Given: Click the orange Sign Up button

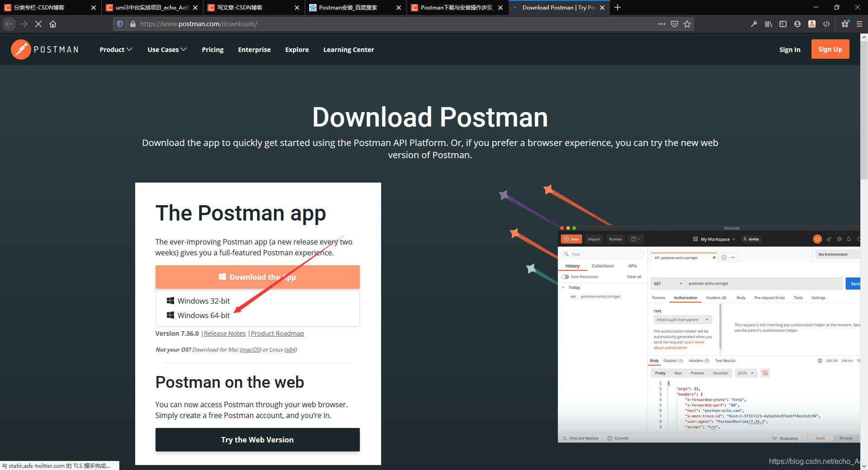Looking at the screenshot, I should coord(830,49).
